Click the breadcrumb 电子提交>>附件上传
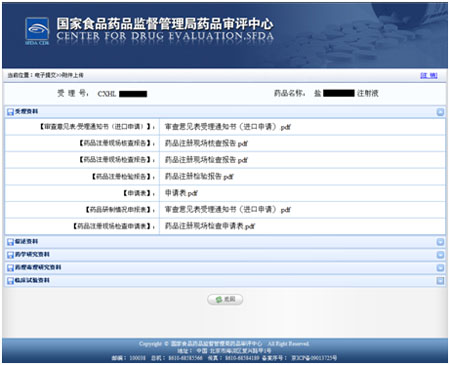The width and height of the screenshot is (450, 365). (x=59, y=75)
